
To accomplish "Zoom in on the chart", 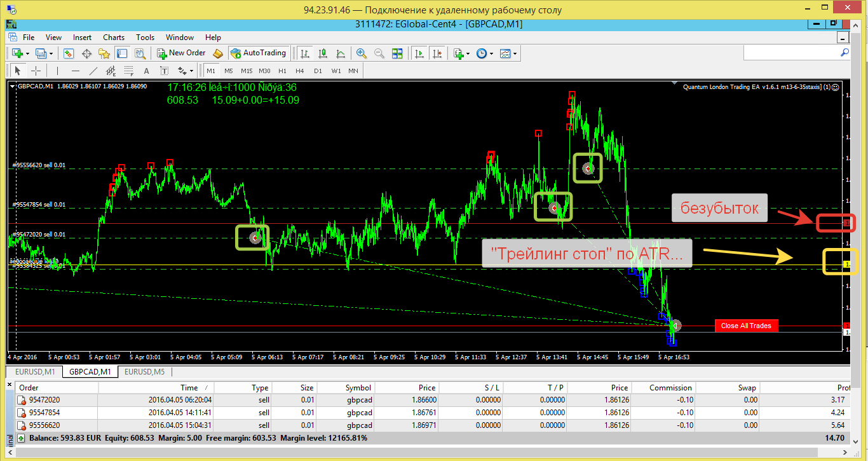I will (x=362, y=53).
